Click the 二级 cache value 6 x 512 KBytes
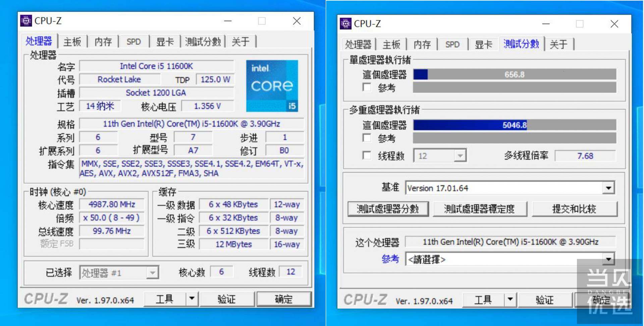Screen dimensions: 644x326 (234, 231)
